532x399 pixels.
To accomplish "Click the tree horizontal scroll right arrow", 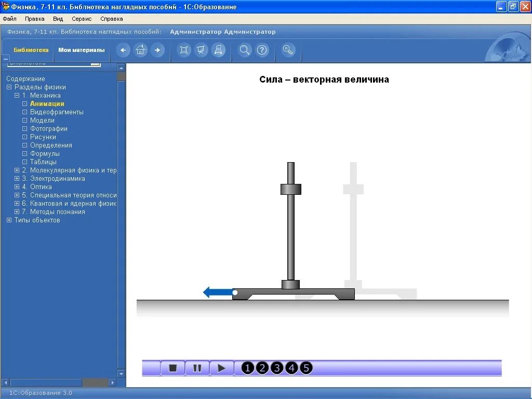I will coord(113,382).
